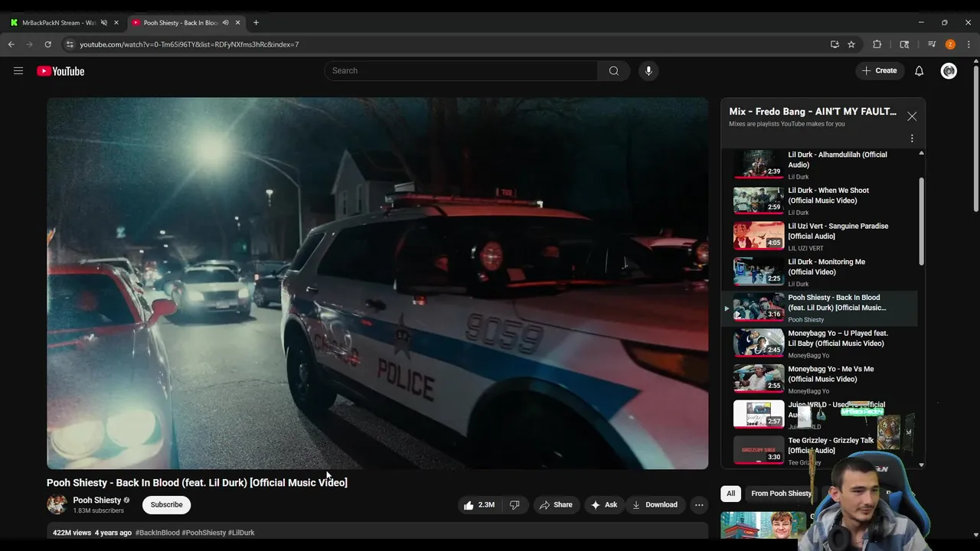
Task: Open the YouTube account avatar menu
Action: click(x=949, y=71)
